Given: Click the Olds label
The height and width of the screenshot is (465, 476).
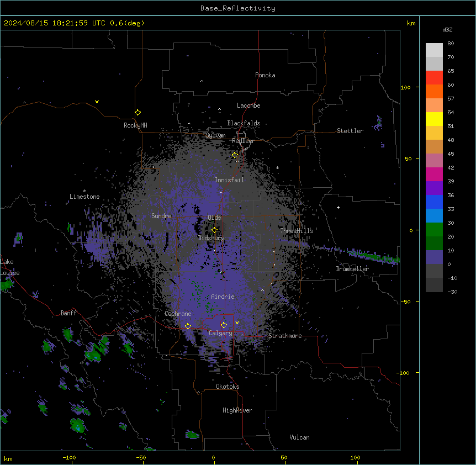Looking at the screenshot, I should 214,218.
